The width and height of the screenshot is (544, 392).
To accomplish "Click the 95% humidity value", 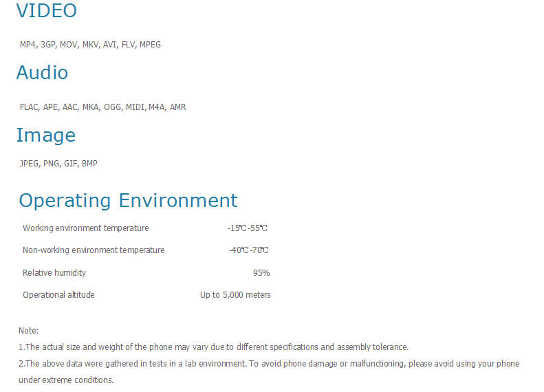I will pos(261,273).
